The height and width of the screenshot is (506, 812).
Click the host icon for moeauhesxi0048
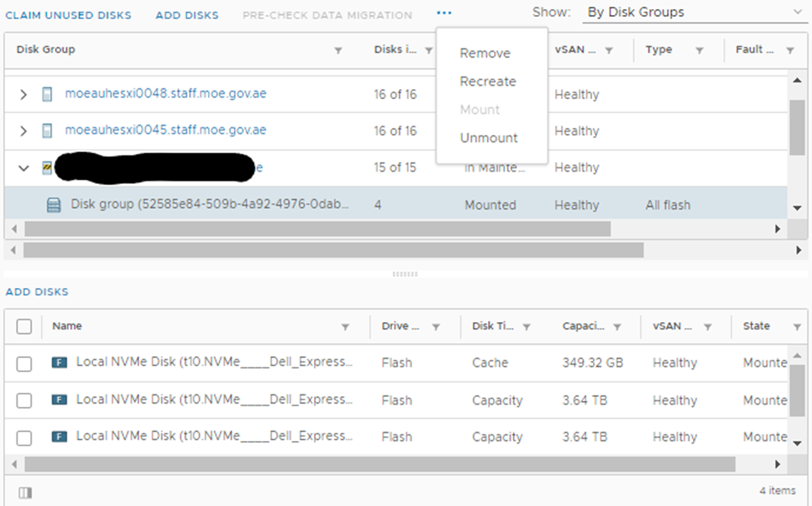47,94
